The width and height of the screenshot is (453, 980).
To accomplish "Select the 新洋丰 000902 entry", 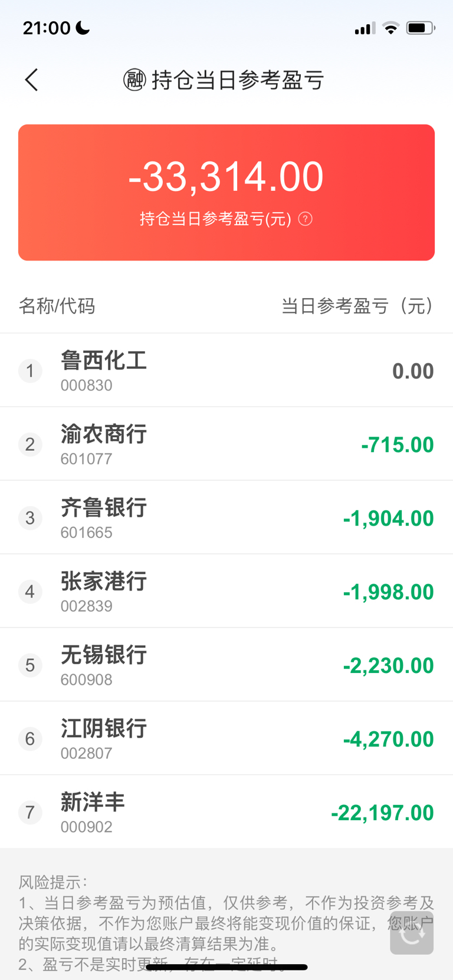I will coord(226,812).
